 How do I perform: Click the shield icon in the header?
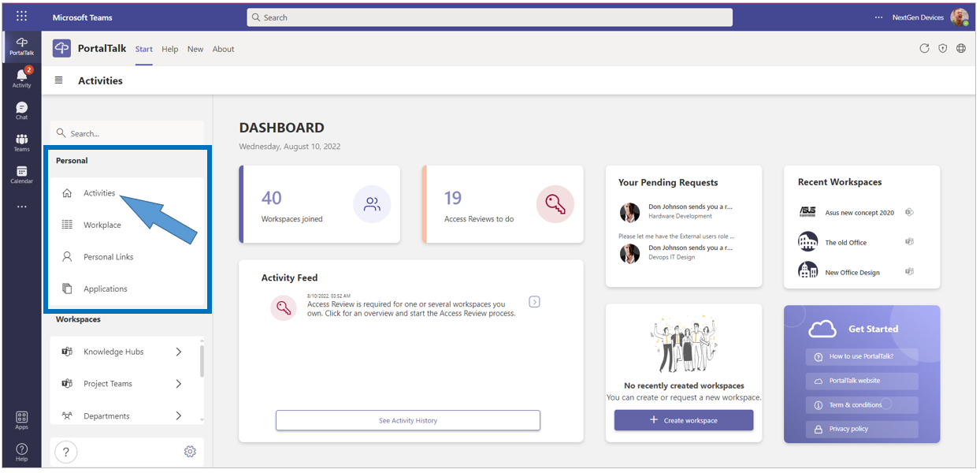pos(943,49)
